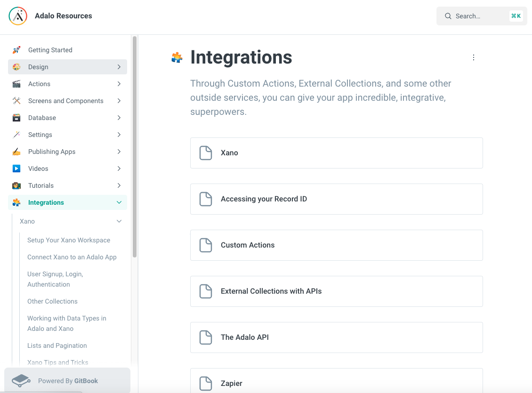
Task: Click Powered By GitBook link
Action: click(67, 381)
